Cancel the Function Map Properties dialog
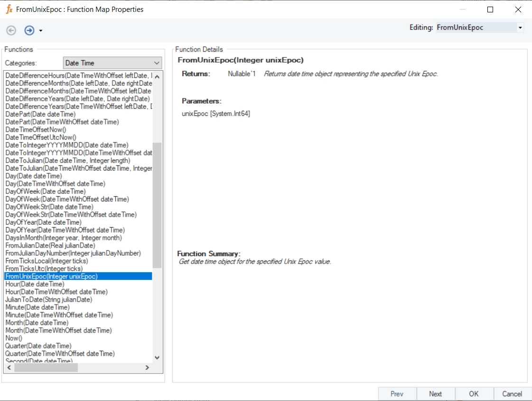The image size is (532, 401). pos(512,394)
